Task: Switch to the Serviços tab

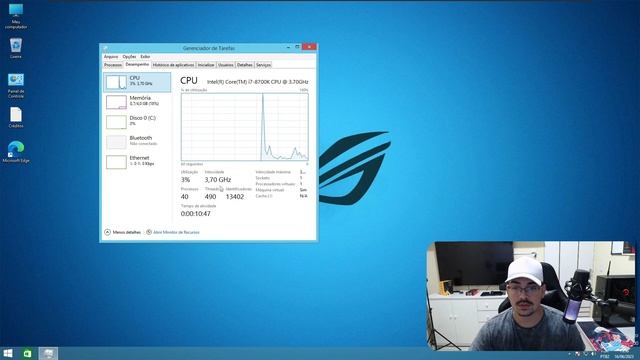Action: (263, 65)
